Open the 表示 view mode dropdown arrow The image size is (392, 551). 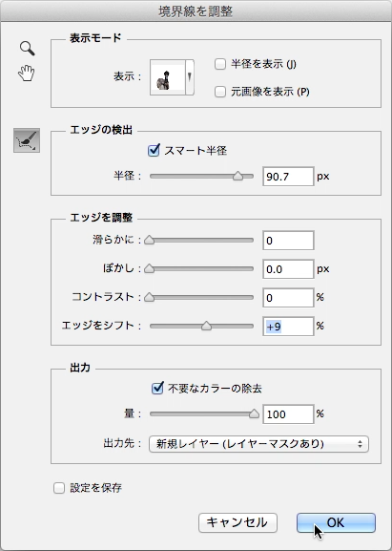(190, 77)
